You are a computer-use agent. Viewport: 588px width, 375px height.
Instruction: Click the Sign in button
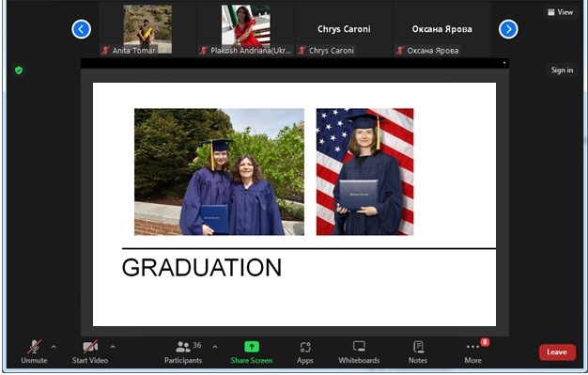click(562, 70)
